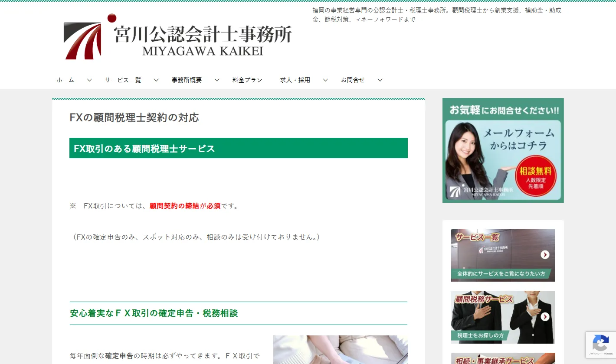Expand the chevron next to 事務所概要
This screenshot has height=364, width=616.
(x=217, y=80)
